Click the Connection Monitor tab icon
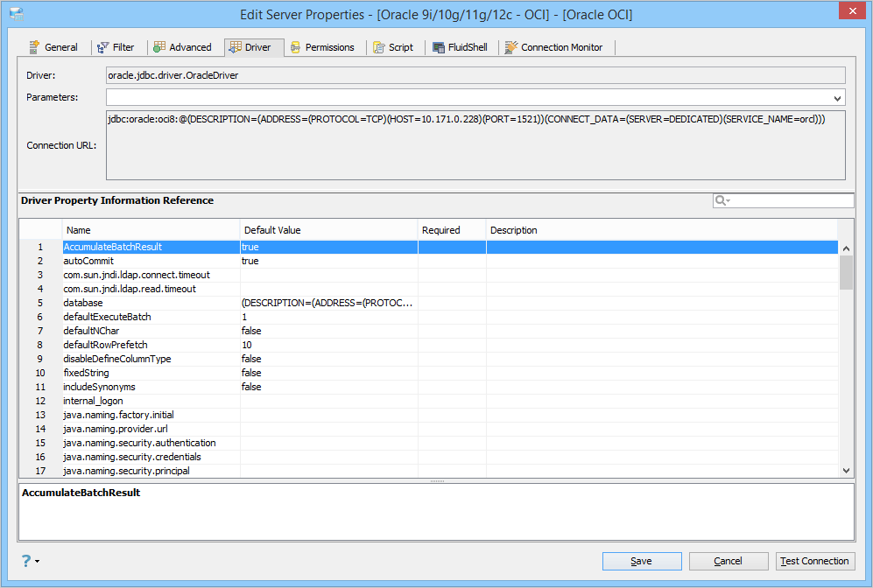873x588 pixels. [510, 47]
